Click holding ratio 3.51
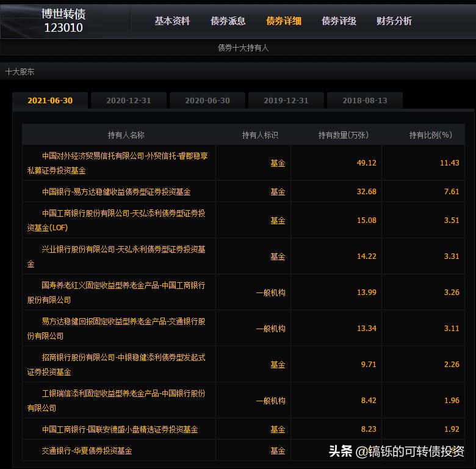The height and width of the screenshot is (469, 476). pyautogui.click(x=452, y=220)
